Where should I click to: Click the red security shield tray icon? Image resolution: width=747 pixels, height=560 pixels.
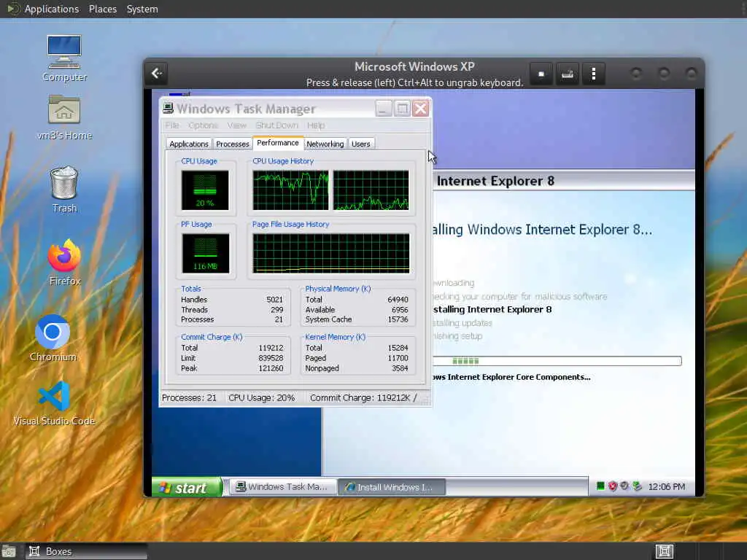[613, 486]
